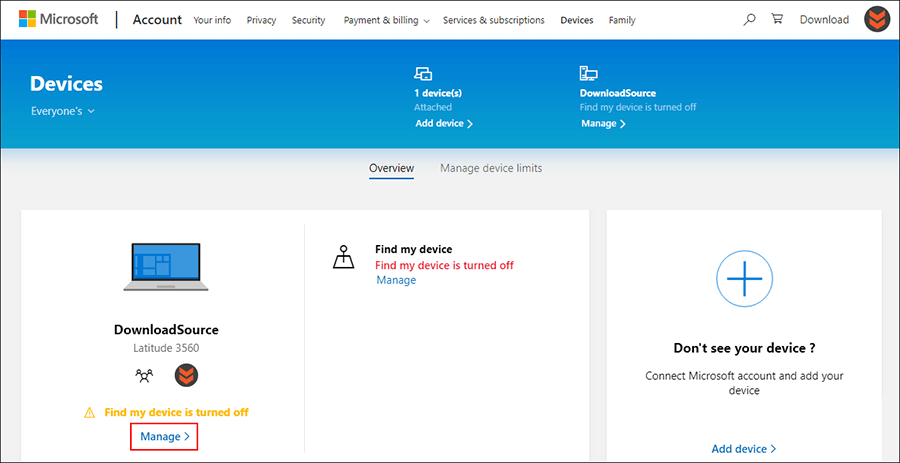Open the profile avatar in header
Viewport: 900px width, 463px height.
[877, 20]
